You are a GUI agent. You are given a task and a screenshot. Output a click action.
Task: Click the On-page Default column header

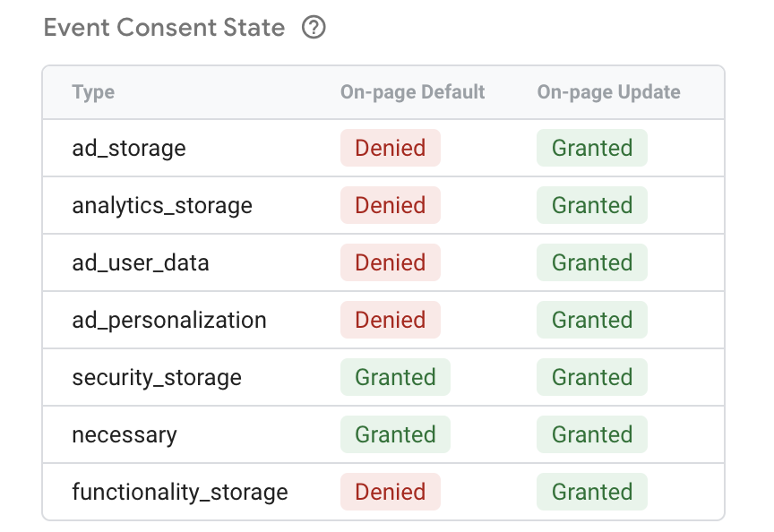(x=412, y=92)
